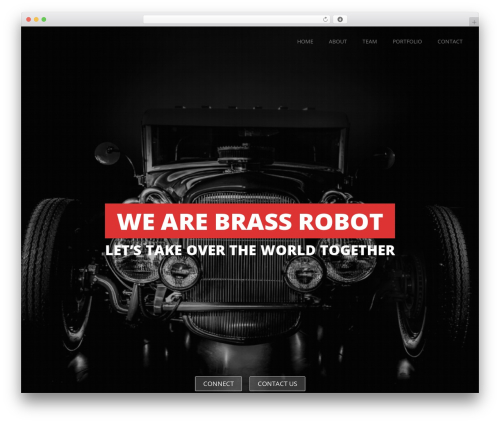The image size is (500, 423).
Task: Click the reader/download icon beside address bar
Action: pos(340,19)
